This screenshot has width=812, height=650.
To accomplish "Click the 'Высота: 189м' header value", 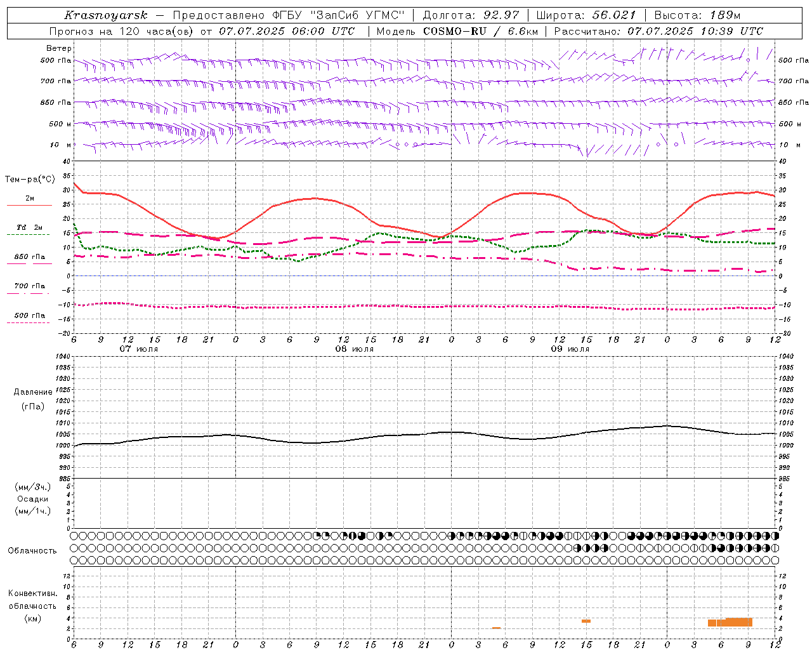I will pos(697,15).
